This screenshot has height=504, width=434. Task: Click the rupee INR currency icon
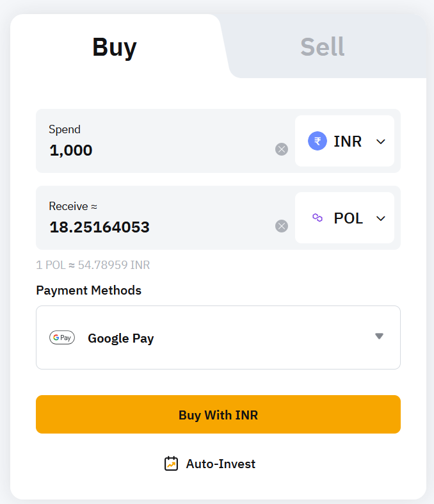point(317,141)
